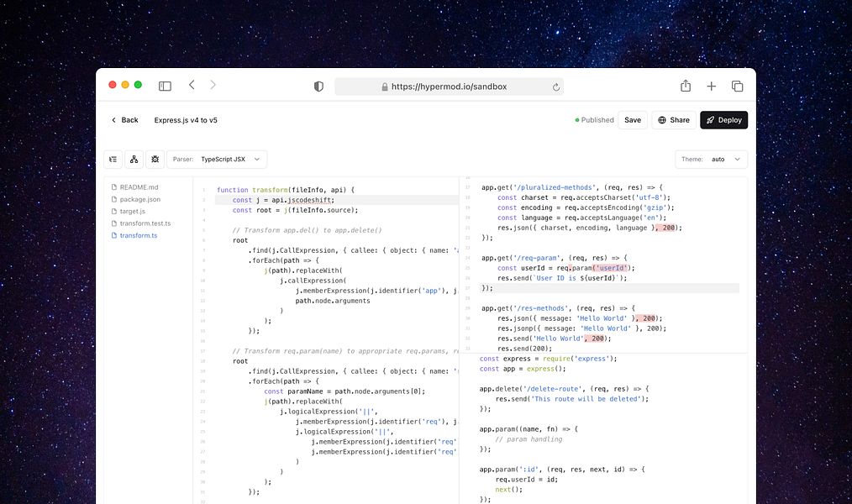This screenshot has width=852, height=504.
Task: Click "app.get('/pluralized-methods'" line
Action: pos(572,187)
